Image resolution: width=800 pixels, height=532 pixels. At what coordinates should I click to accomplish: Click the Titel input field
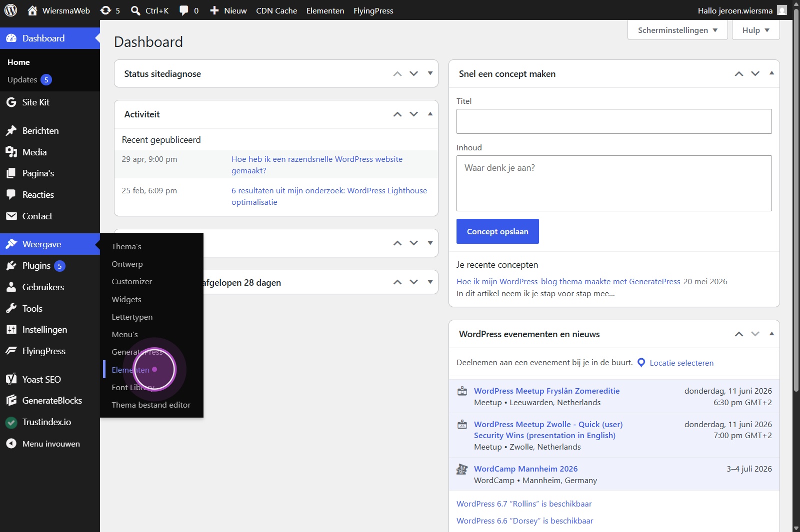(614, 121)
